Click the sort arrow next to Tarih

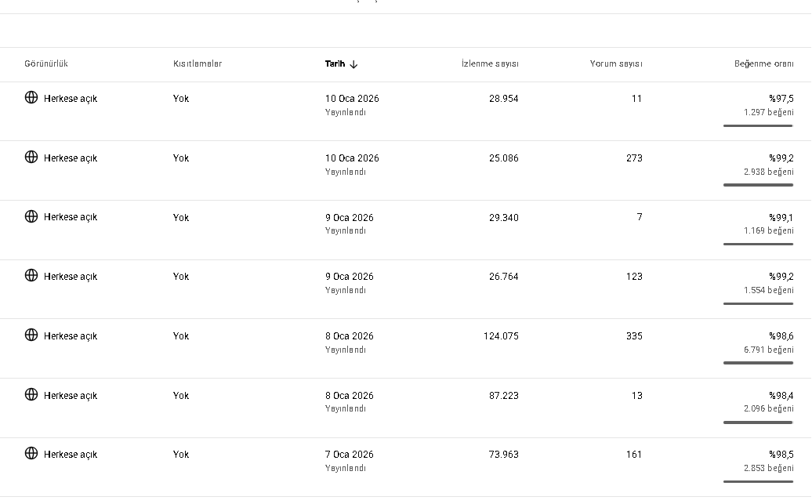[353, 64]
